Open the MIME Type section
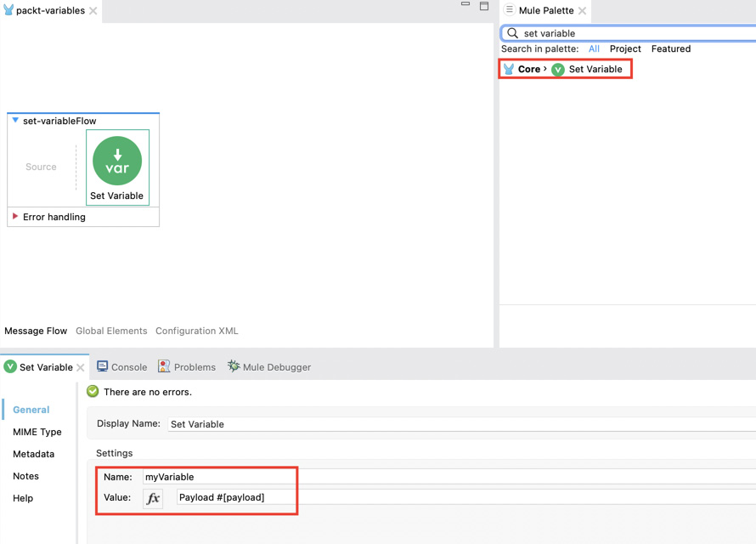Screen dimensions: 756x544 coord(37,432)
